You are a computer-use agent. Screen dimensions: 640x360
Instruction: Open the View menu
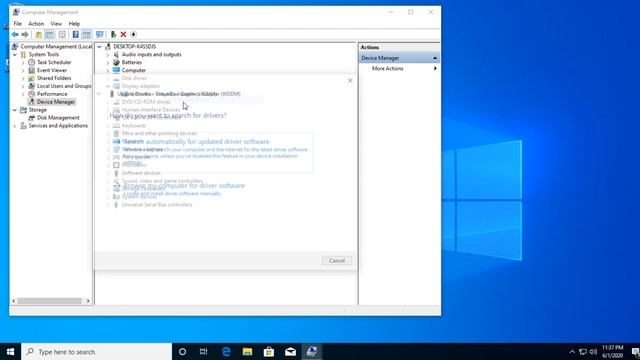tap(56, 24)
